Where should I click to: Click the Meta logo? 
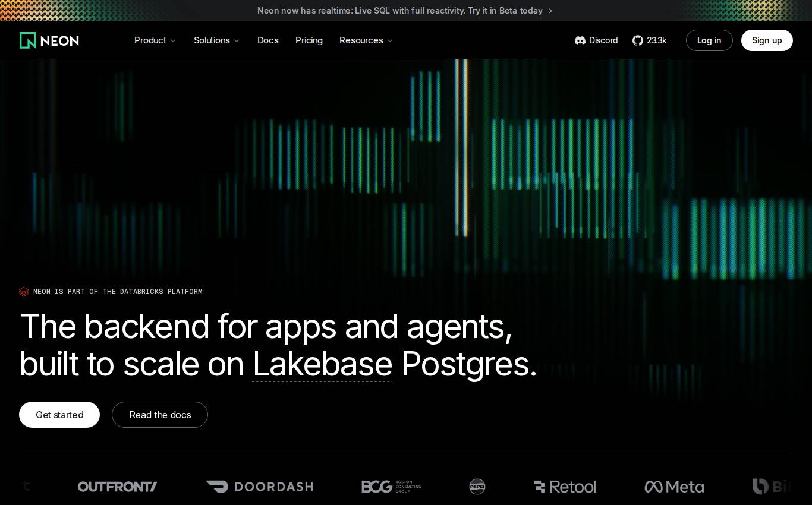pos(674,487)
